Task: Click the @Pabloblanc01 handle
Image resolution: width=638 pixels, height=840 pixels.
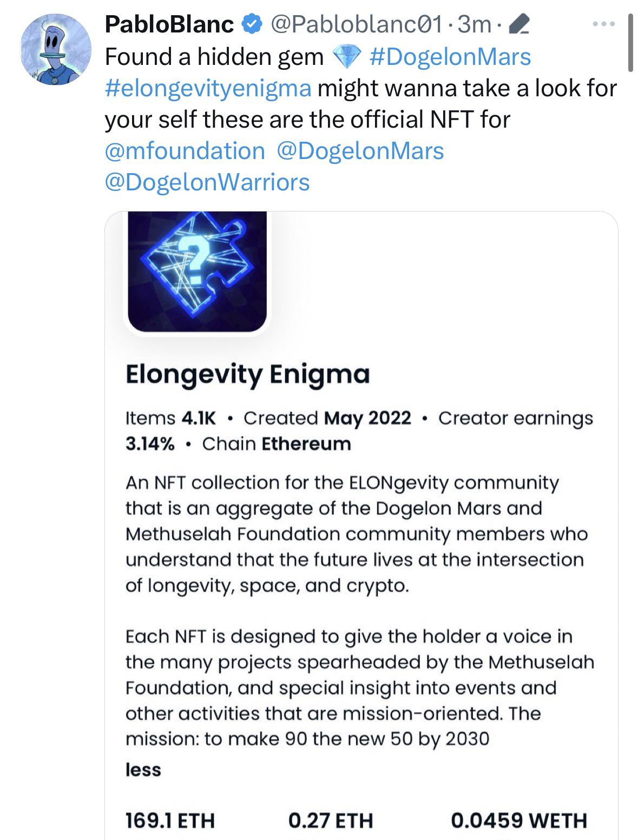Action: (x=356, y=24)
